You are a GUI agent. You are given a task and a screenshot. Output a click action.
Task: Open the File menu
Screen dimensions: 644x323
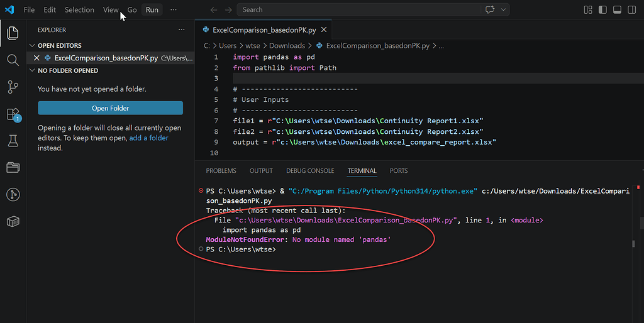[29, 10]
